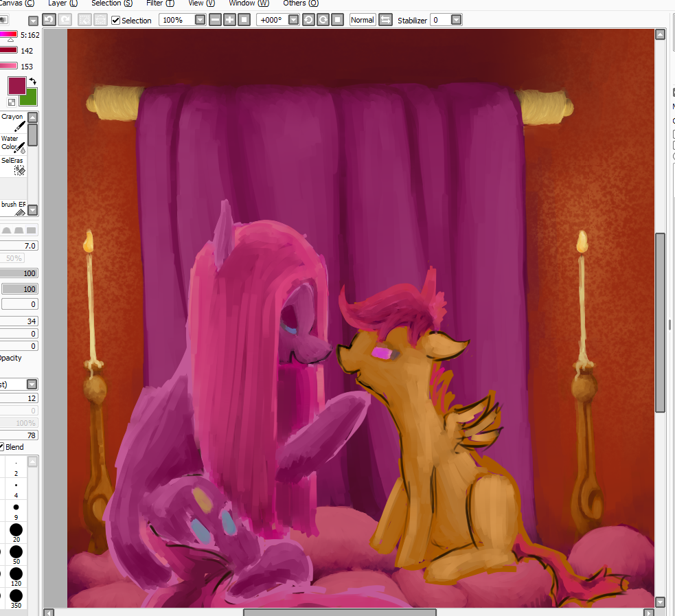
Task: Open the View menu
Action: pos(201,3)
